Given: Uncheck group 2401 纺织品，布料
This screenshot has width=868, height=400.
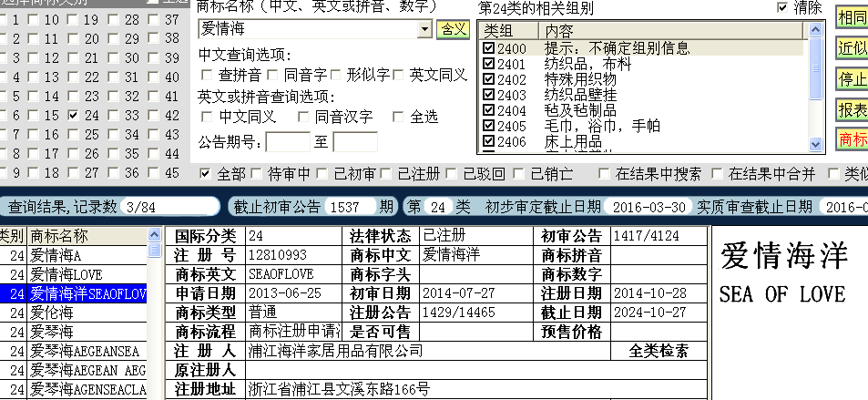Looking at the screenshot, I should (488, 65).
